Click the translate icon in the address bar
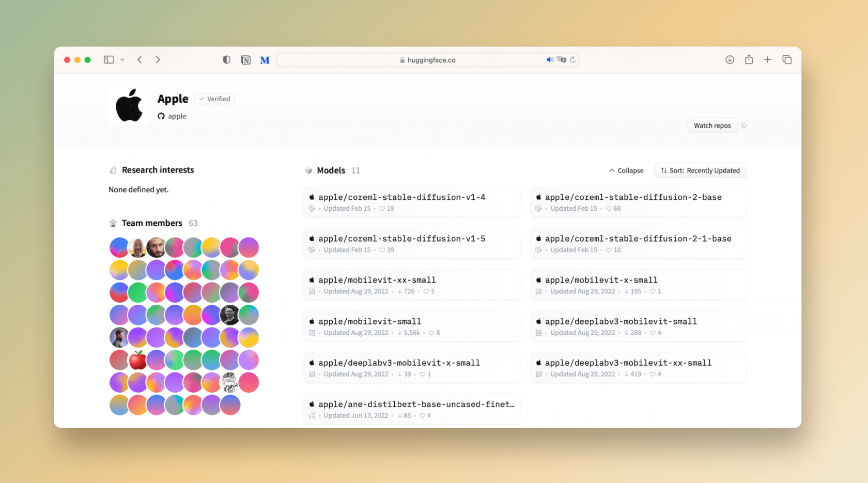Viewport: 868px width, 483px height. click(562, 59)
